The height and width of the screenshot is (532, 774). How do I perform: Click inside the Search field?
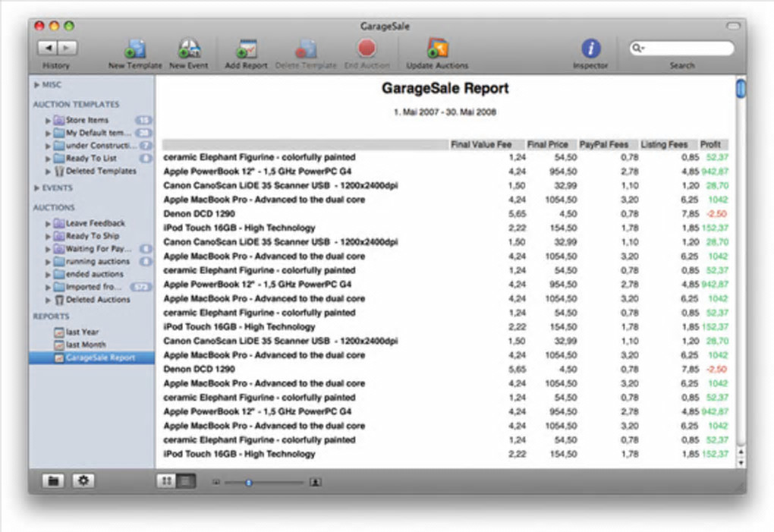pos(687,49)
